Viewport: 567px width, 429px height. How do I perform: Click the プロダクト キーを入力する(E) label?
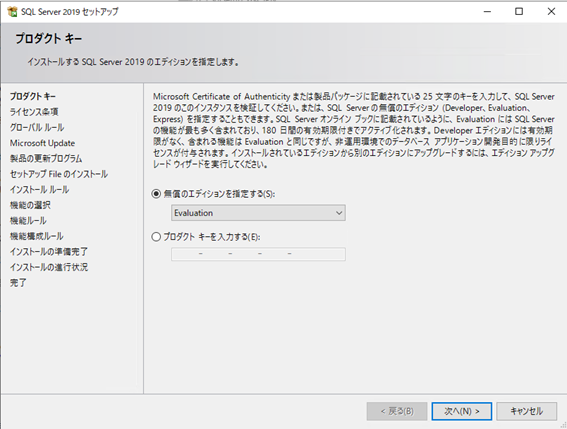tap(212, 237)
